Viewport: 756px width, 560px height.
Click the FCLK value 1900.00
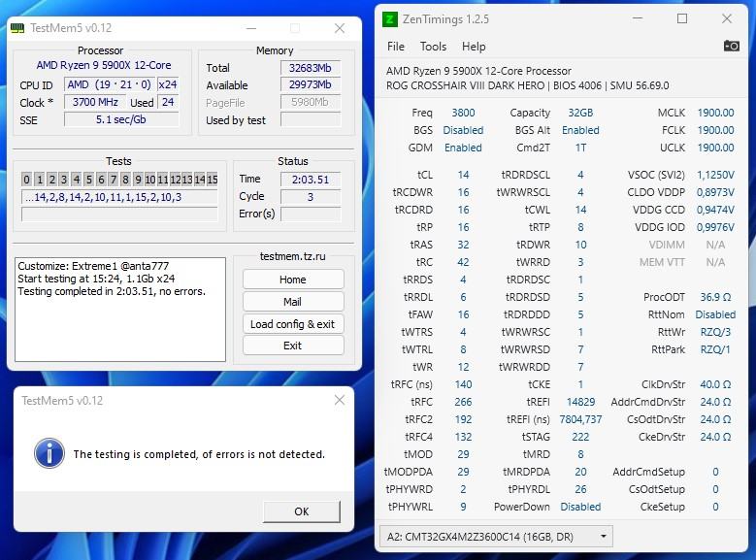715,130
